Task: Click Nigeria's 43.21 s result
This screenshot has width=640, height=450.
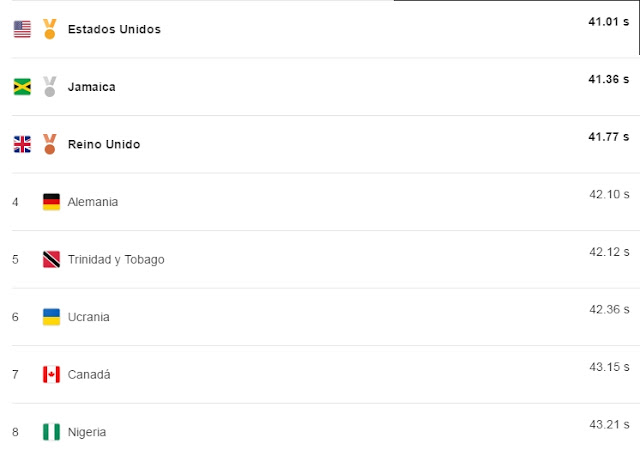Action: coord(609,425)
